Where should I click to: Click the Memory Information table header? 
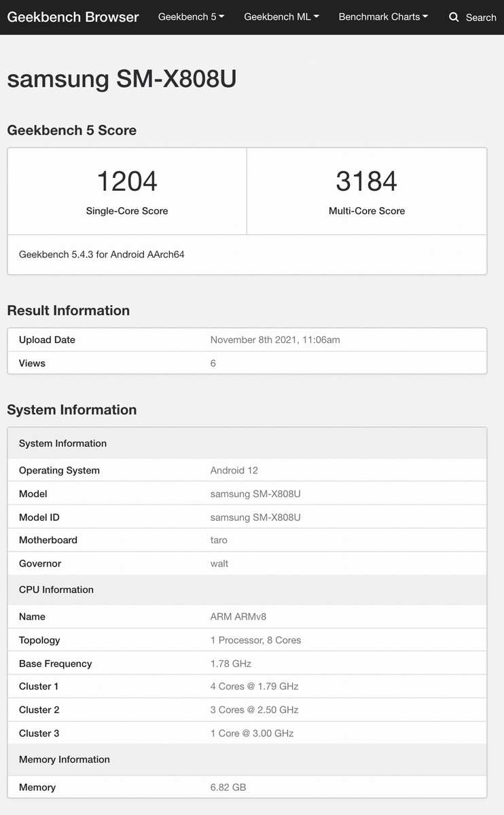(x=247, y=759)
